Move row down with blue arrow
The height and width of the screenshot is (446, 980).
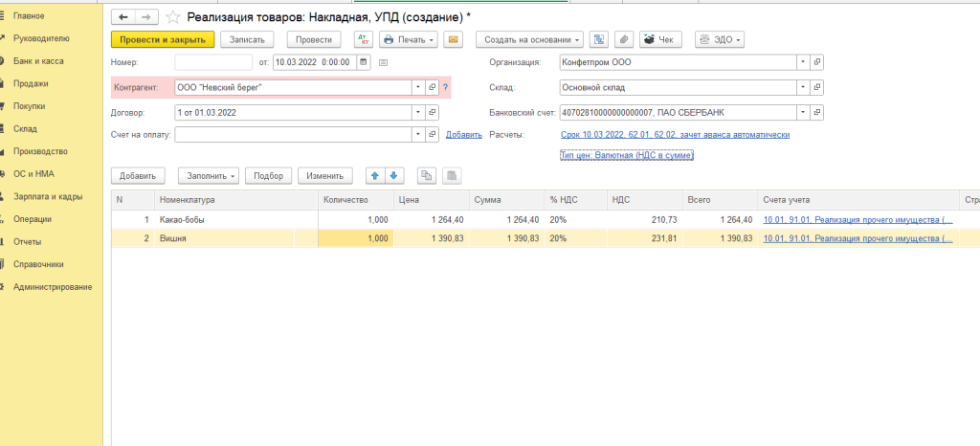point(394,176)
